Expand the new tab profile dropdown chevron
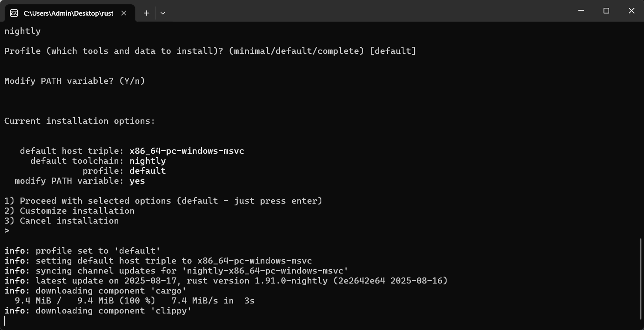This screenshot has height=330, width=644. (163, 13)
